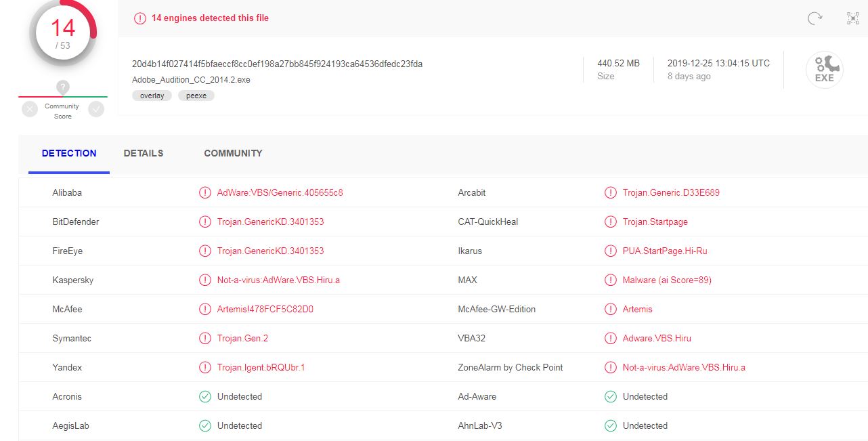Click the community score question mark
868x441 pixels.
click(63, 87)
